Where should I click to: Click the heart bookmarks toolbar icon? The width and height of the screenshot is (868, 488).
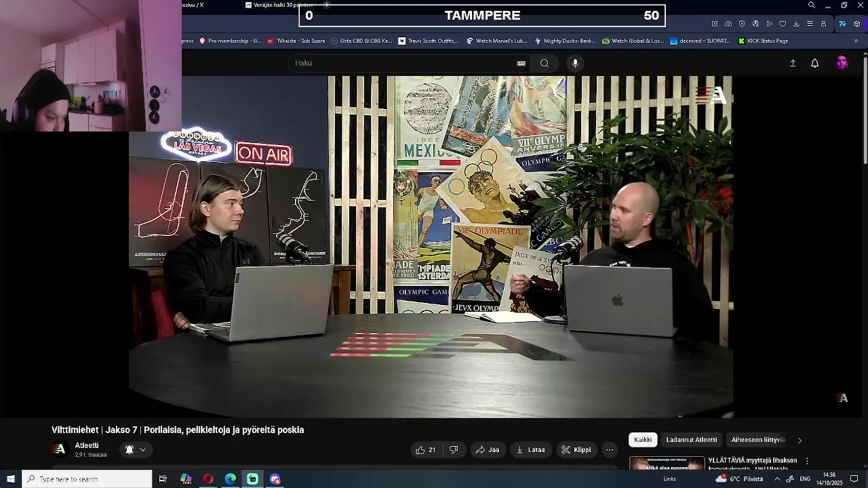(x=783, y=24)
